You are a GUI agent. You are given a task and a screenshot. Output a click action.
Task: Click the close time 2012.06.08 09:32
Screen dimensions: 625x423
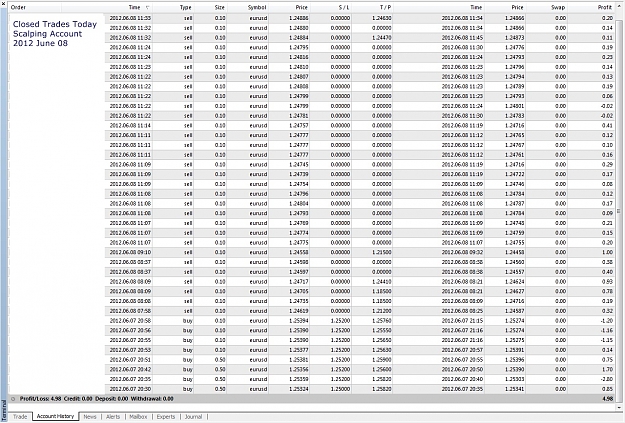tap(462, 252)
